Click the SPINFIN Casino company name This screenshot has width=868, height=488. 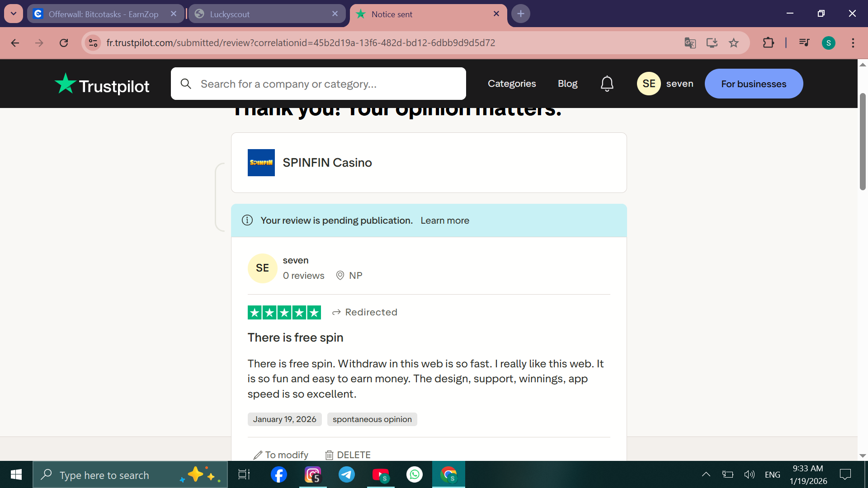point(327,163)
